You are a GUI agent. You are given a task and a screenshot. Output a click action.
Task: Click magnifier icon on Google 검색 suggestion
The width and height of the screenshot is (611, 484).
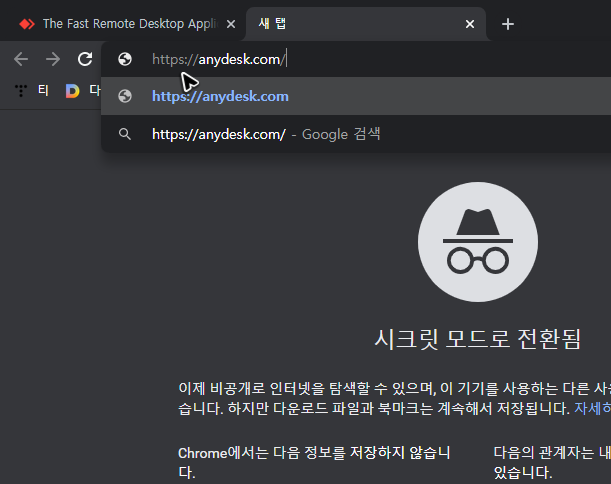[x=125, y=134]
